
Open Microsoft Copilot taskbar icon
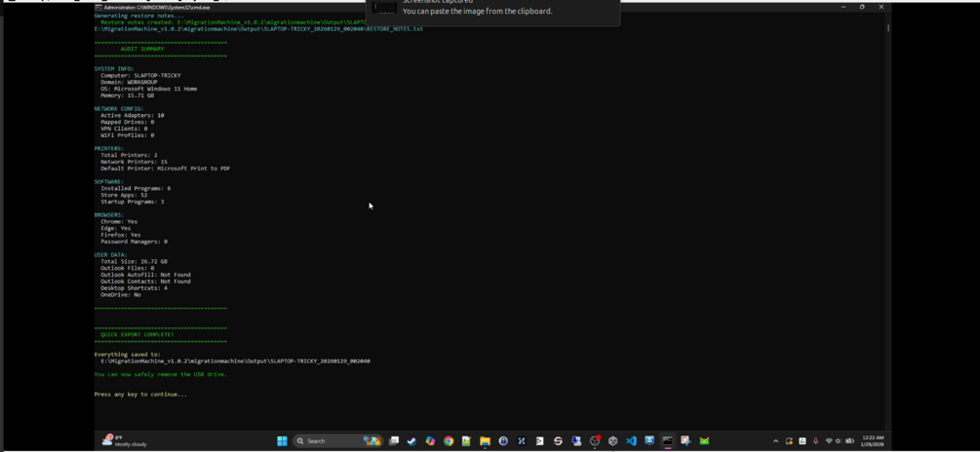pyautogui.click(x=430, y=440)
